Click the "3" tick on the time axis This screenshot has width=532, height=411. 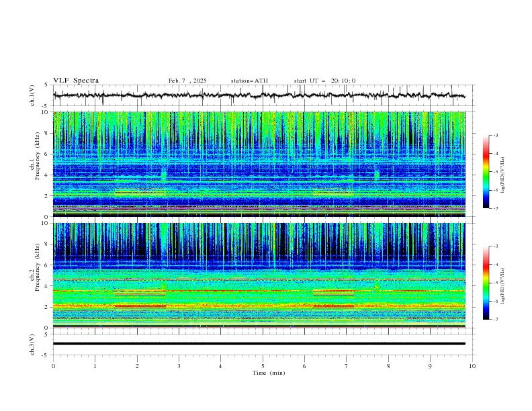click(179, 366)
